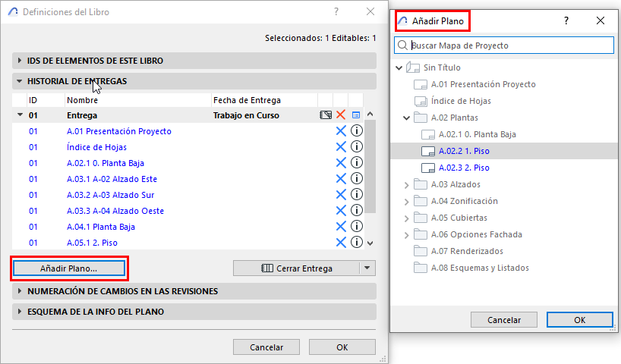The image size is (621, 364).
Task: Show info for A.04.1 Planta Baja row
Action: pos(356,227)
